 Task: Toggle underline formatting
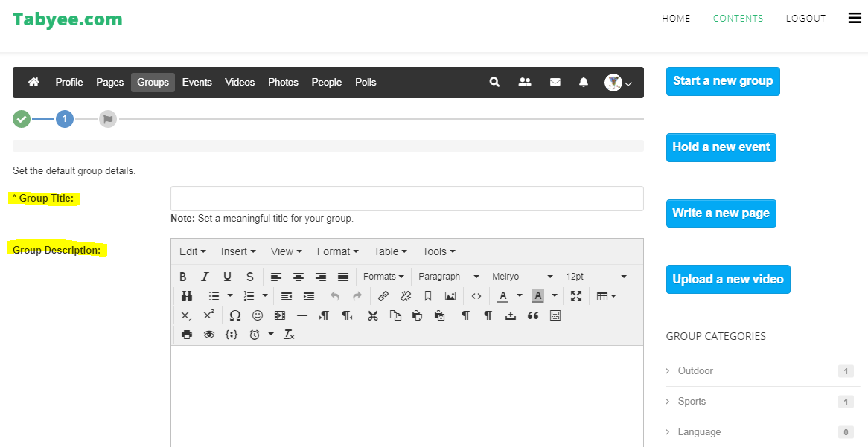(x=227, y=277)
